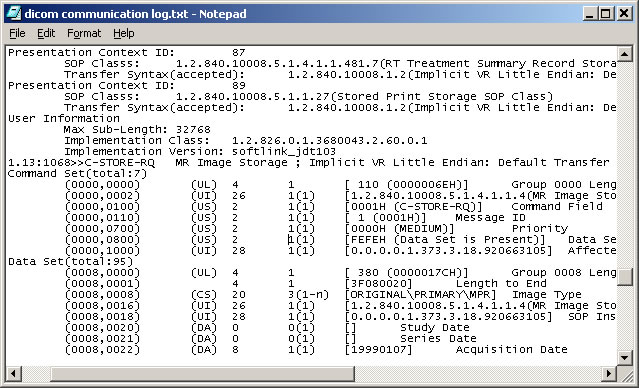Click the window resize grip corner
This screenshot has width=639, height=388.
coord(625,373)
